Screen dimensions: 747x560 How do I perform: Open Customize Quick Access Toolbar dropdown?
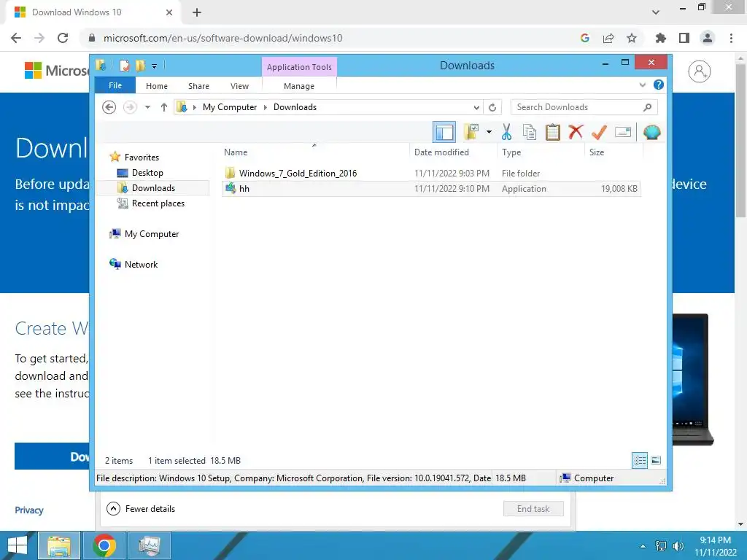[x=155, y=66]
